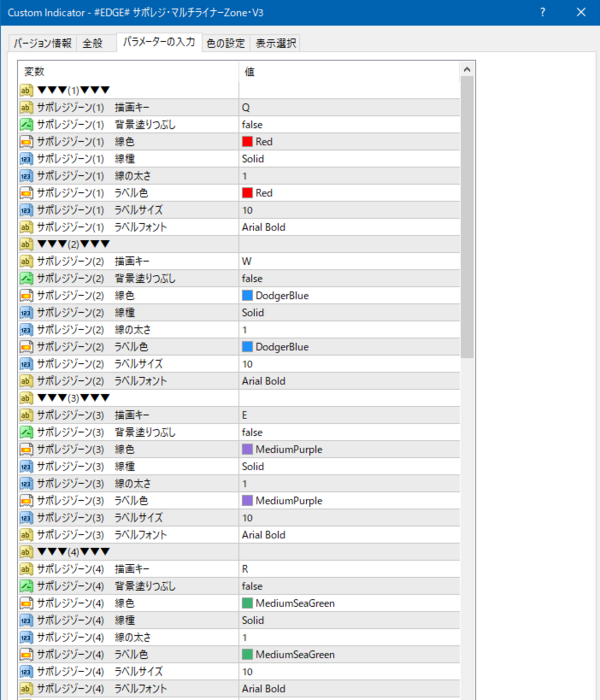Click color icon beside サポレジゾーン(4) ラベル色
The height and width of the screenshot is (700, 600).
coord(26,654)
